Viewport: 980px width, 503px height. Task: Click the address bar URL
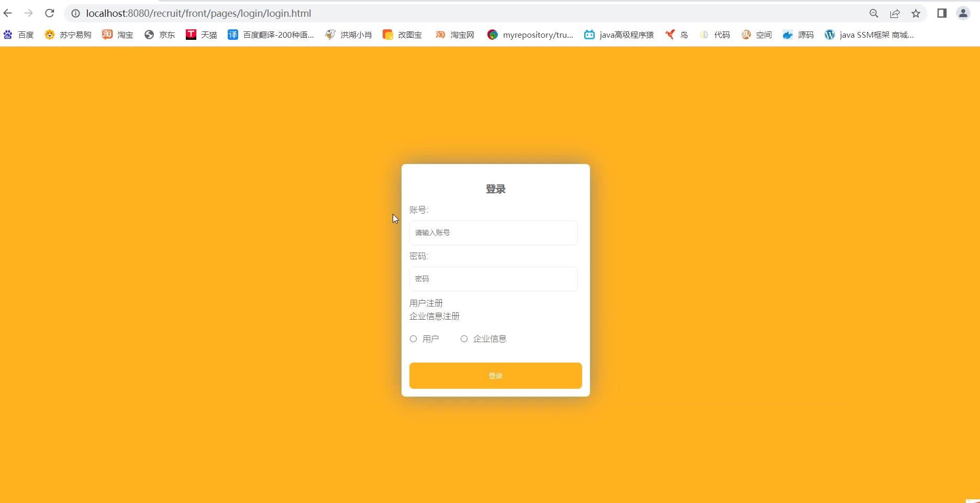(x=198, y=13)
